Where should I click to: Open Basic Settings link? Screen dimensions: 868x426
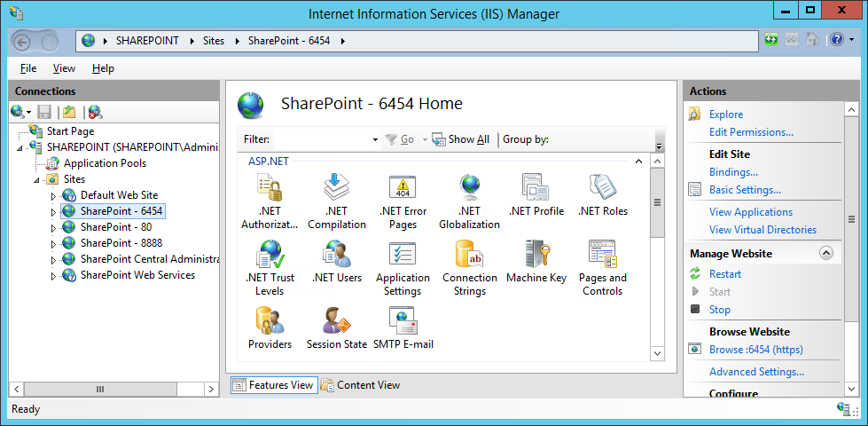click(745, 189)
